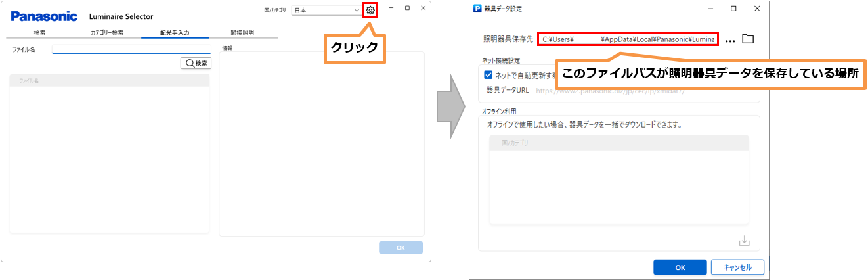Click the 照明器具保存先 file path field
This screenshot has height=280, width=868.
point(628,39)
